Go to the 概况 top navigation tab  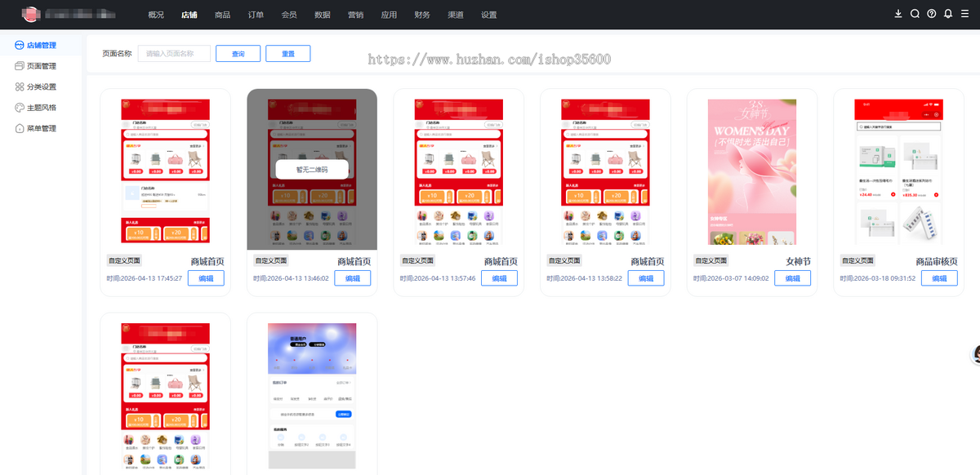[x=156, y=15]
